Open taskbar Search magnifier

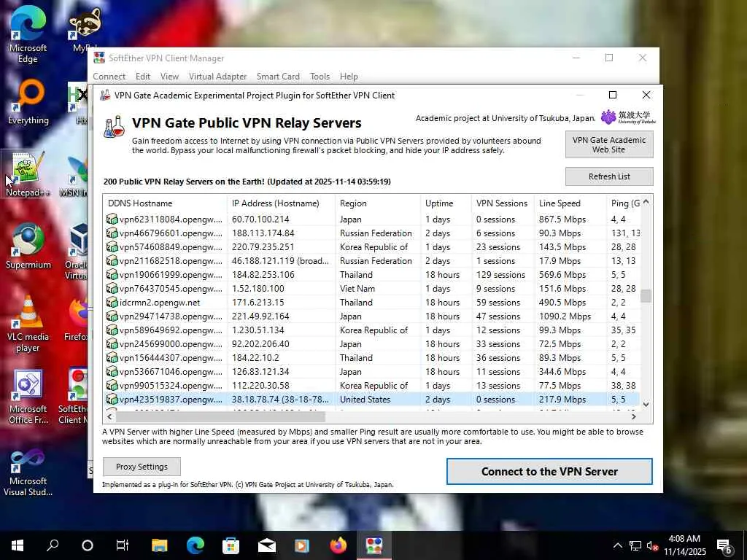53,545
